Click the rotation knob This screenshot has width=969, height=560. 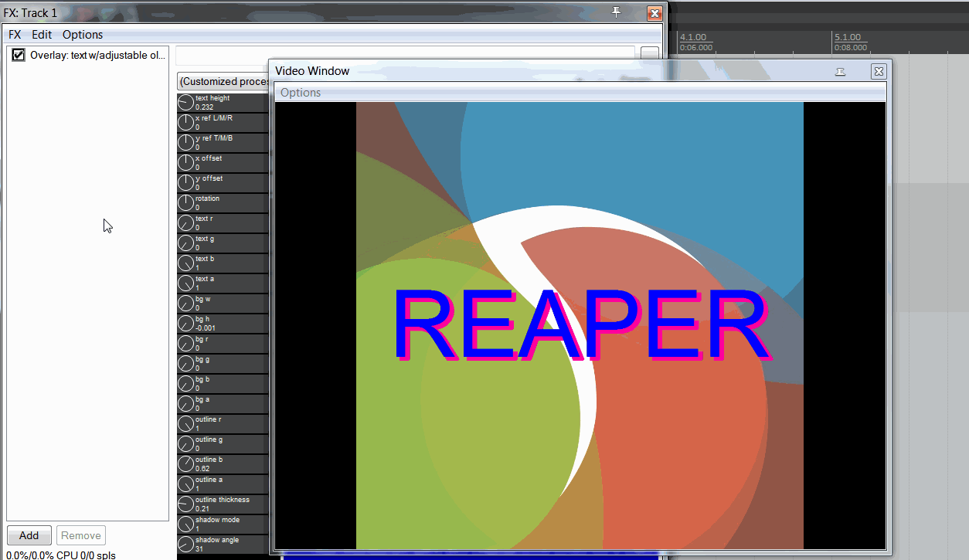coord(185,202)
